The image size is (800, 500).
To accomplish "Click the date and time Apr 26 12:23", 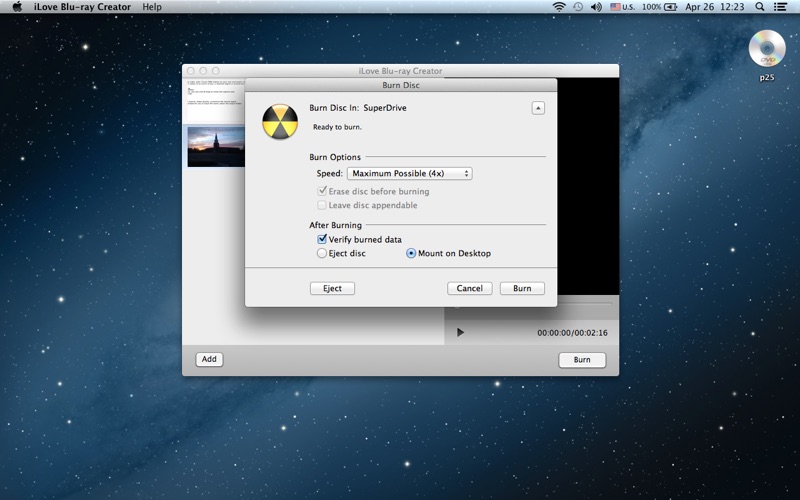I will (x=714, y=7).
